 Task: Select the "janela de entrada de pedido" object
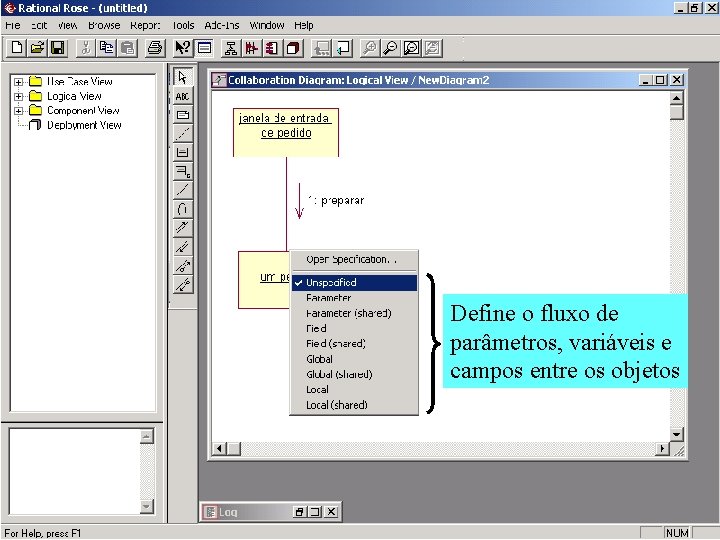pos(286,132)
